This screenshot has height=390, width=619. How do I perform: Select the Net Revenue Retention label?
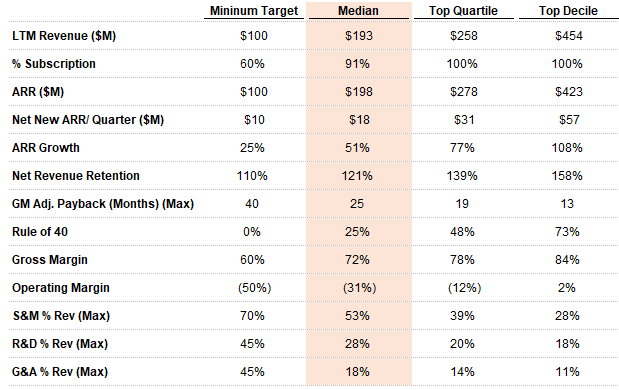click(76, 176)
